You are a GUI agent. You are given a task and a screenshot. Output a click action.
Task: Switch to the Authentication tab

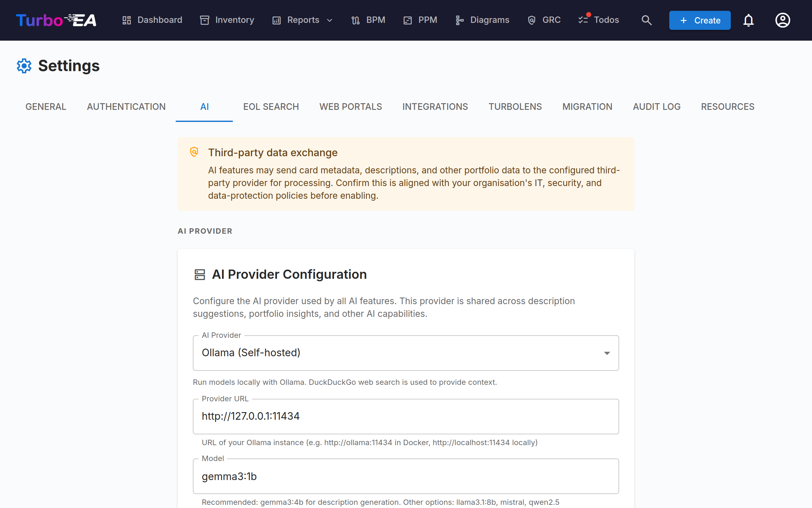coord(126,106)
